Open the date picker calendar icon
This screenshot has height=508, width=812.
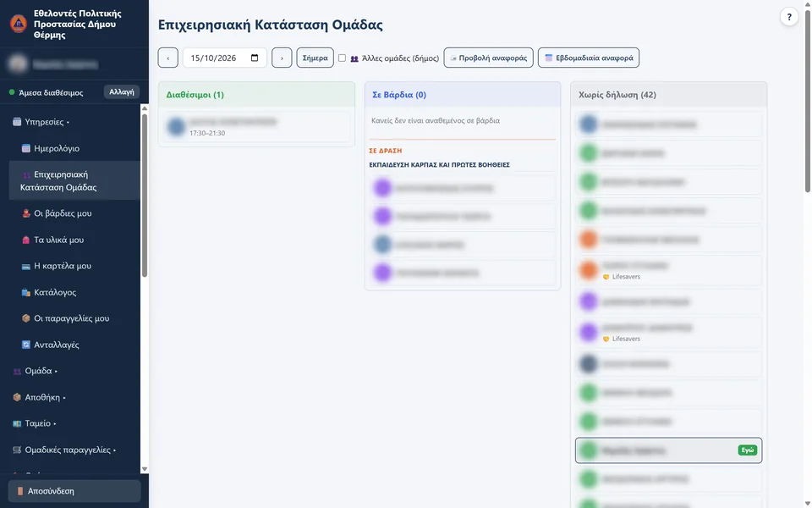[x=255, y=58]
